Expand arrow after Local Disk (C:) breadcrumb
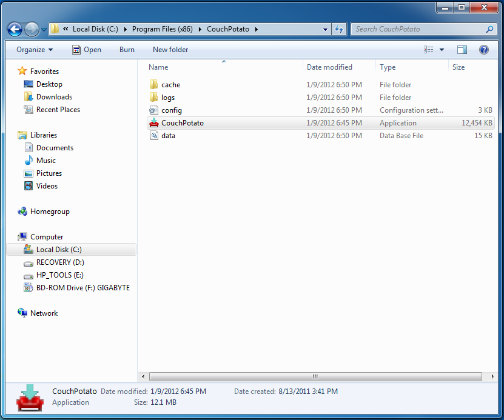 pyautogui.click(x=125, y=29)
